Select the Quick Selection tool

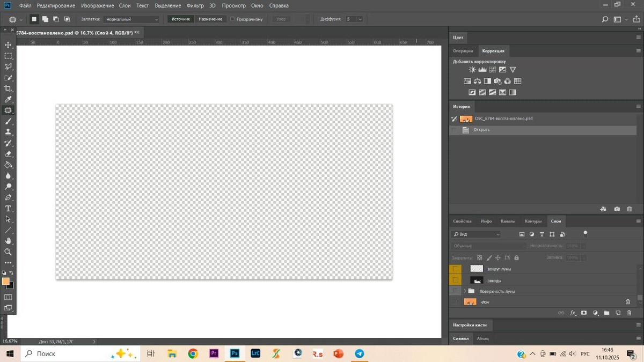coord(8,78)
